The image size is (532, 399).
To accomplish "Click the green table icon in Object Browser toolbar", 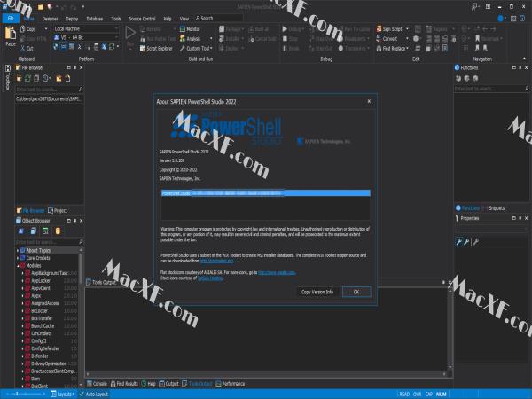I will tap(45, 231).
